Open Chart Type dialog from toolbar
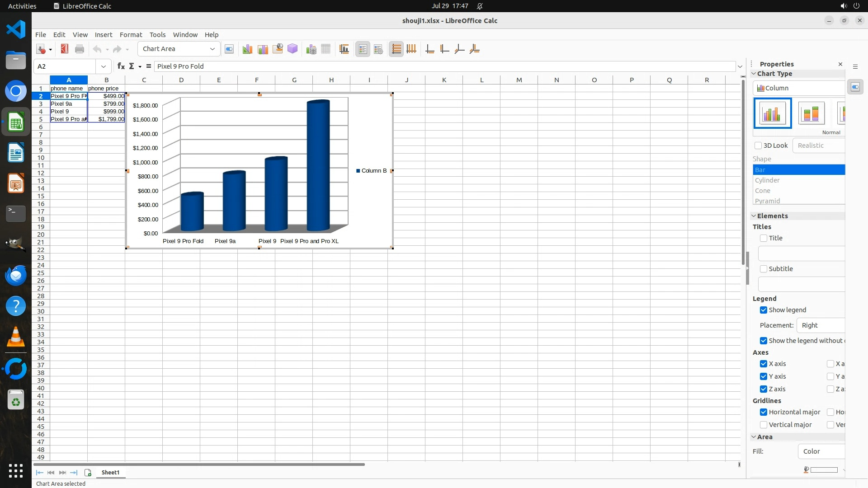The height and width of the screenshot is (488, 868). point(247,49)
